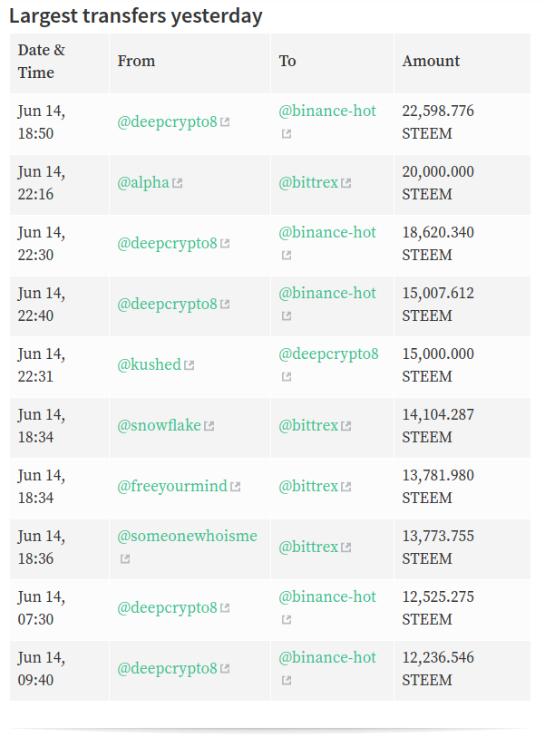Click external-link icon after @snowflake
The height and width of the screenshot is (756, 545).
(209, 426)
